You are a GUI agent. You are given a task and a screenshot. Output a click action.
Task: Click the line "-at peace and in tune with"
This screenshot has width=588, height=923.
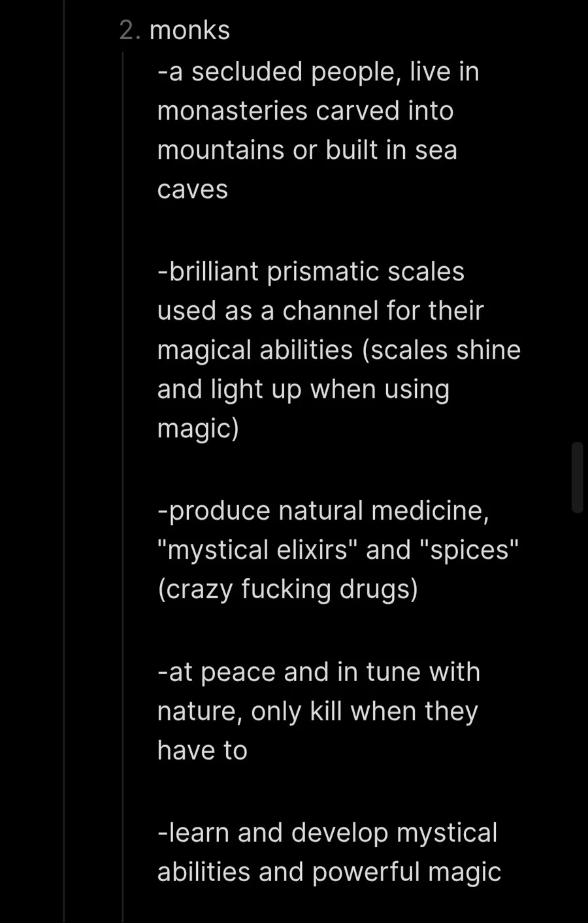[x=319, y=673]
